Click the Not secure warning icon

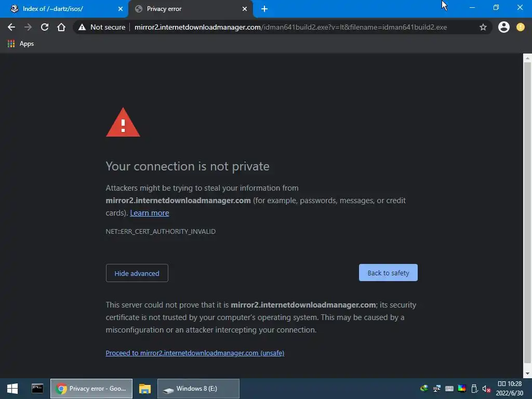82,27
